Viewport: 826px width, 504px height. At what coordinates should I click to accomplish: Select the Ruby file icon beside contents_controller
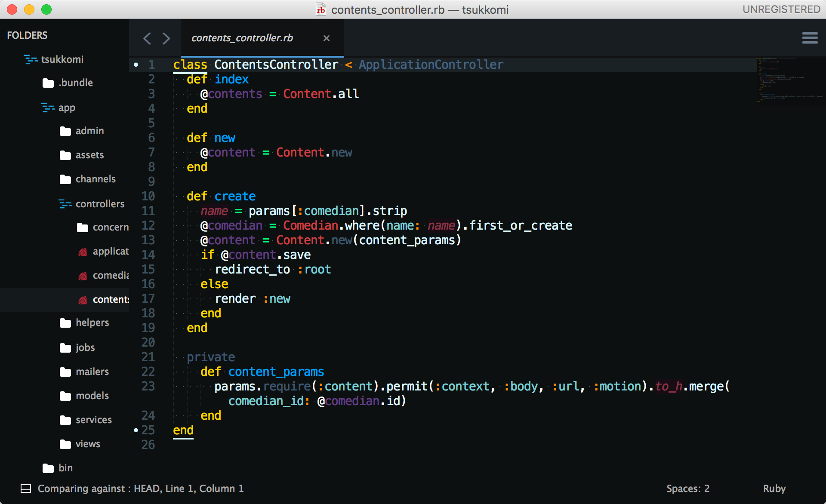pyautogui.click(x=82, y=300)
